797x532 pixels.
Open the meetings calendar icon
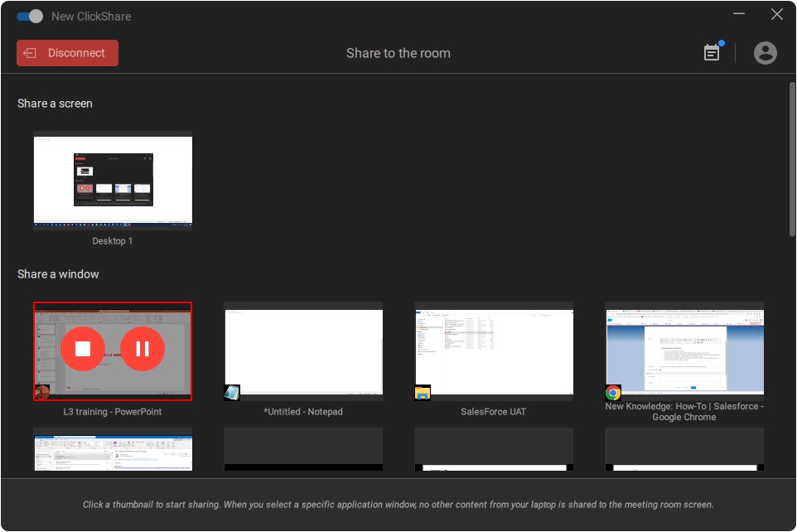(712, 53)
